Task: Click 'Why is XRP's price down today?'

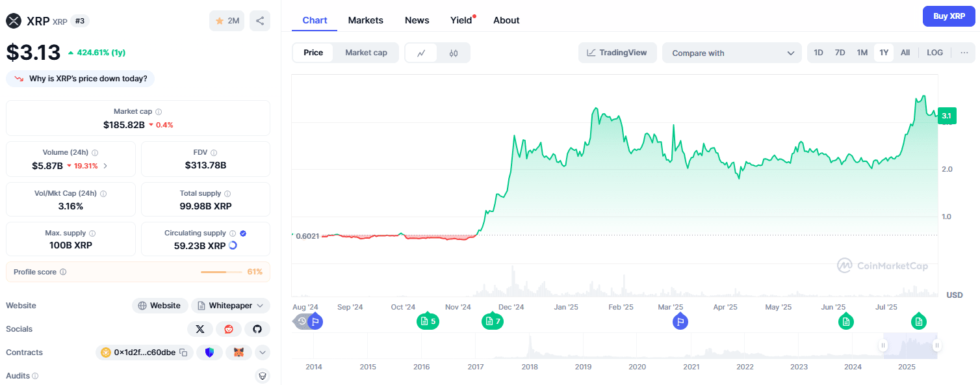Action: [81, 79]
